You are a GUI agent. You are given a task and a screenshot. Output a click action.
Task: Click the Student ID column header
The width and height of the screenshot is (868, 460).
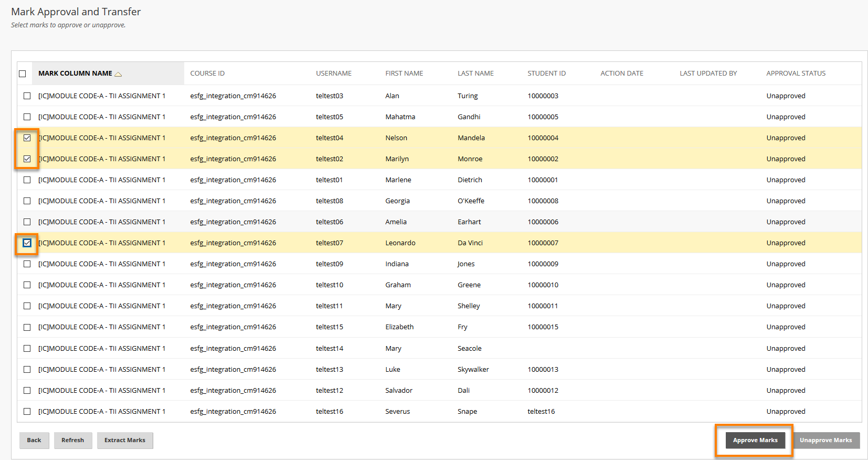click(546, 74)
